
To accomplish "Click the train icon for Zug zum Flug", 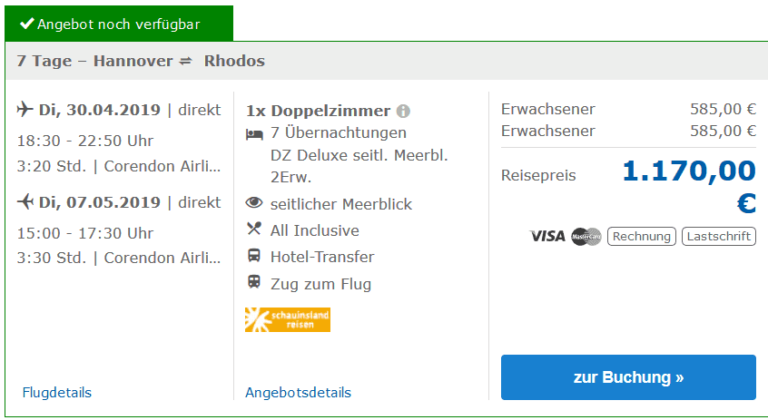I will click(x=254, y=283).
